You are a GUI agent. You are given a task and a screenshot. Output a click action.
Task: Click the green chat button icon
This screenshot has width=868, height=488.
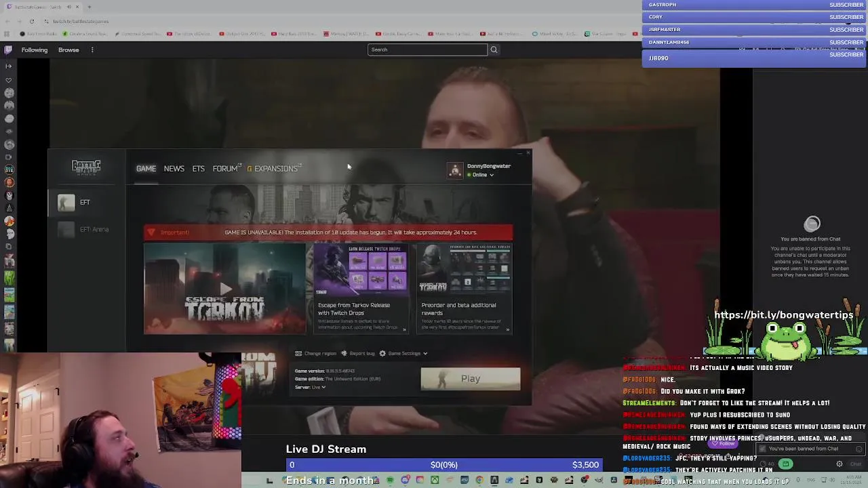(x=785, y=464)
